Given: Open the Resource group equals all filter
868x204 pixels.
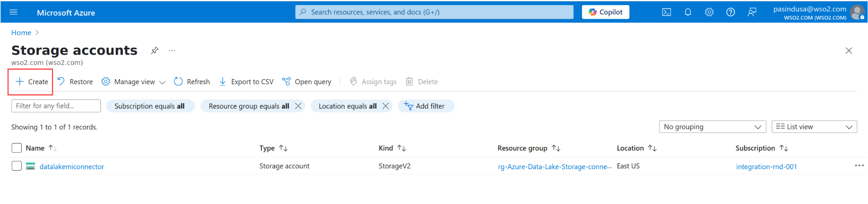Looking at the screenshot, I should [248, 106].
